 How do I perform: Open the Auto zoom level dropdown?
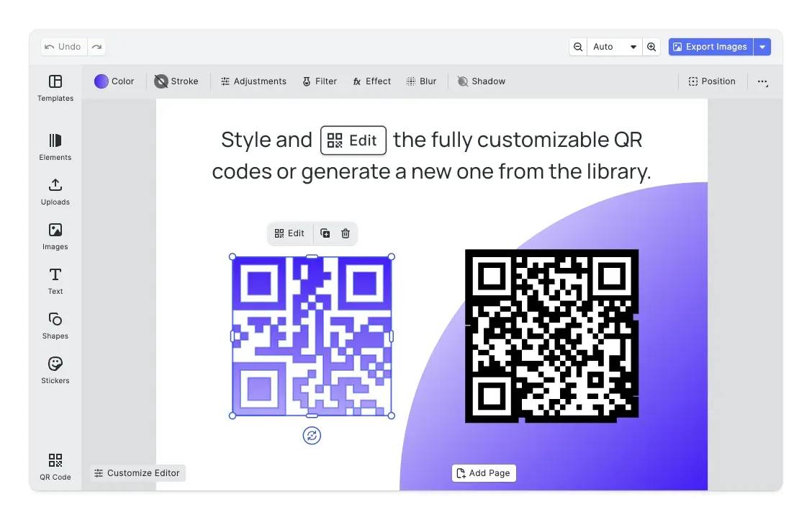click(614, 47)
